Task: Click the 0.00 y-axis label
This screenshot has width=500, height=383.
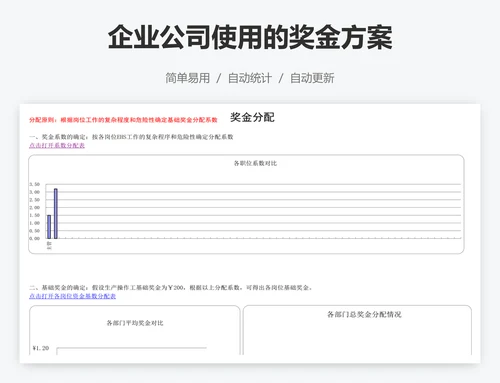Action: [x=34, y=238]
